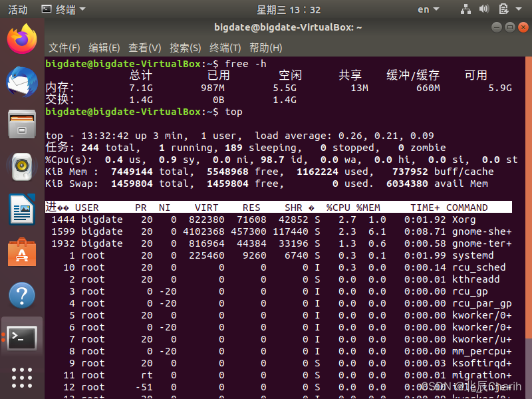
Task: Click the %CPU column header
Action: pos(338,207)
